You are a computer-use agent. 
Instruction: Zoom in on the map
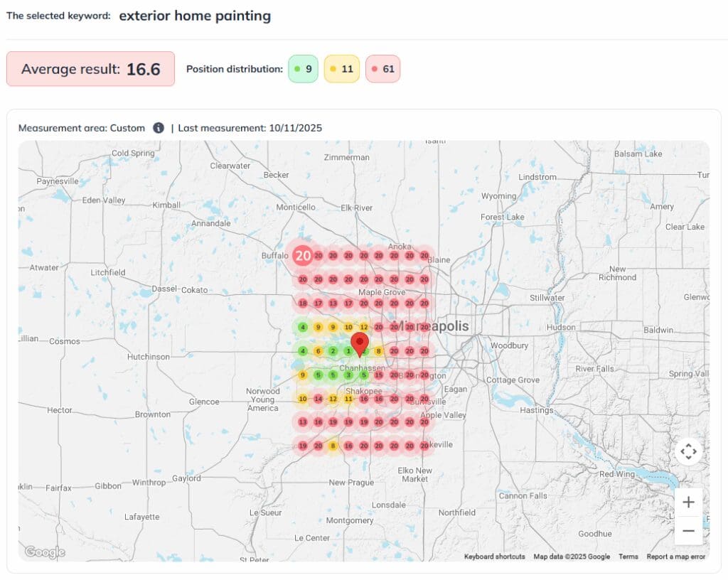click(x=688, y=503)
